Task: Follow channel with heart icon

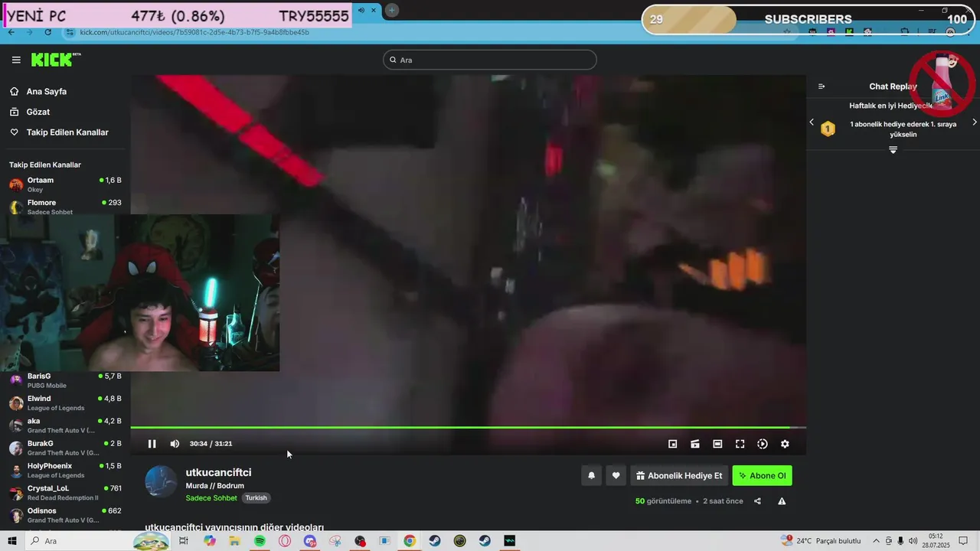Action: 616,475
